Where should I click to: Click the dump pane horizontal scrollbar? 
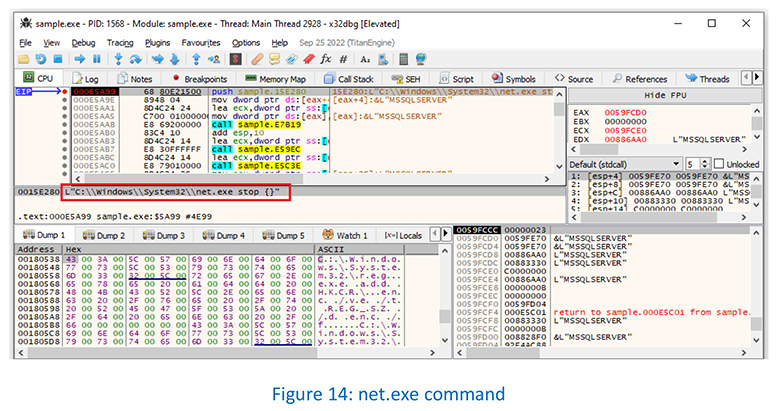(x=226, y=352)
